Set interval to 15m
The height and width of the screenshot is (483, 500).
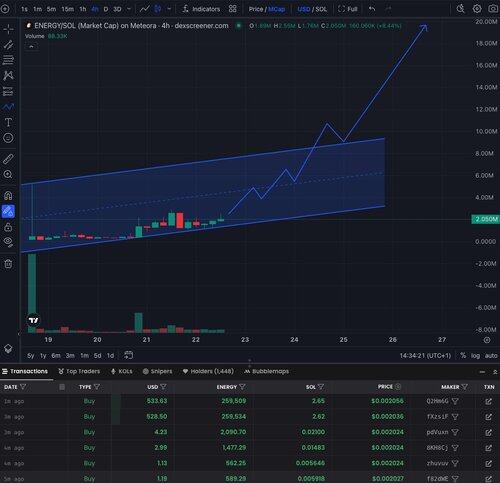[67, 9]
